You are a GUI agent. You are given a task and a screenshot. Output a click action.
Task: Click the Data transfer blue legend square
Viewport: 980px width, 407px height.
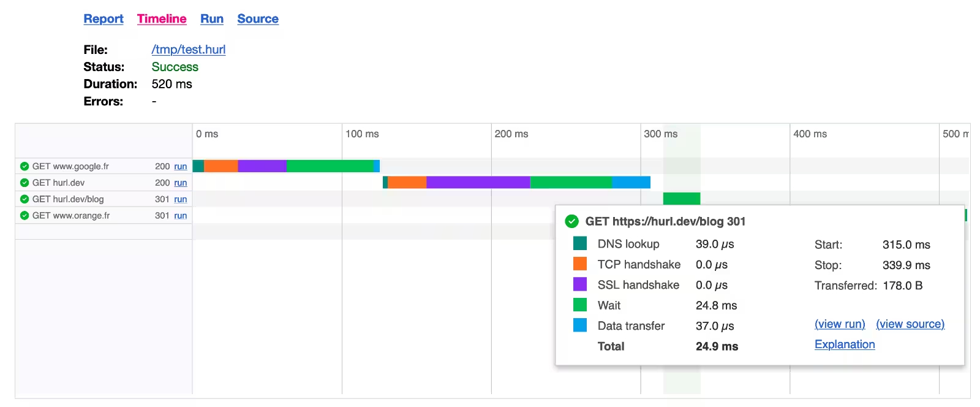tap(579, 325)
